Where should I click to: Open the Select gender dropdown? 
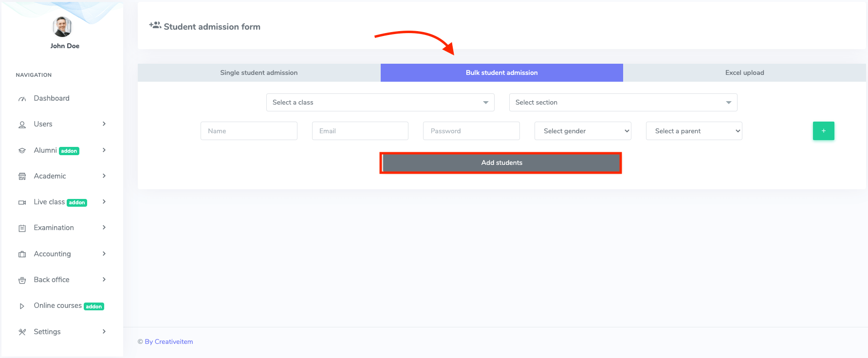click(582, 131)
